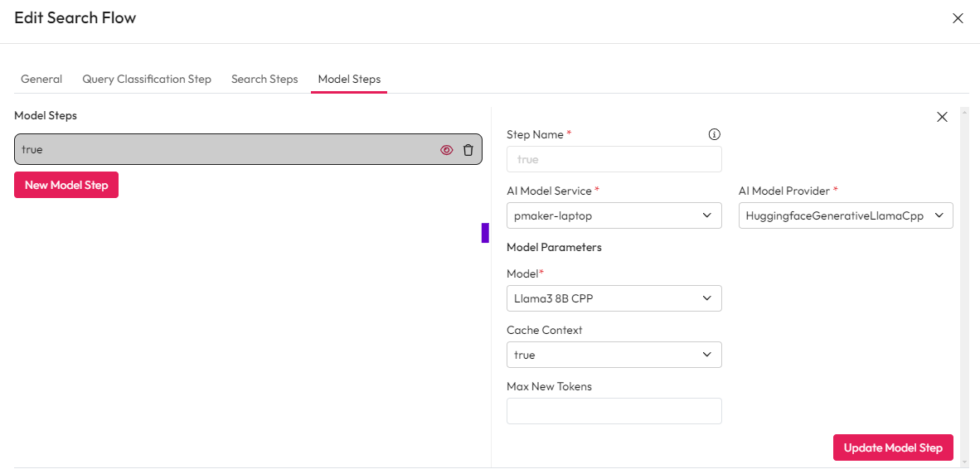Viewport: 980px width, 474px height.
Task: Close the Edit Search Flow dialog
Action: 958,18
